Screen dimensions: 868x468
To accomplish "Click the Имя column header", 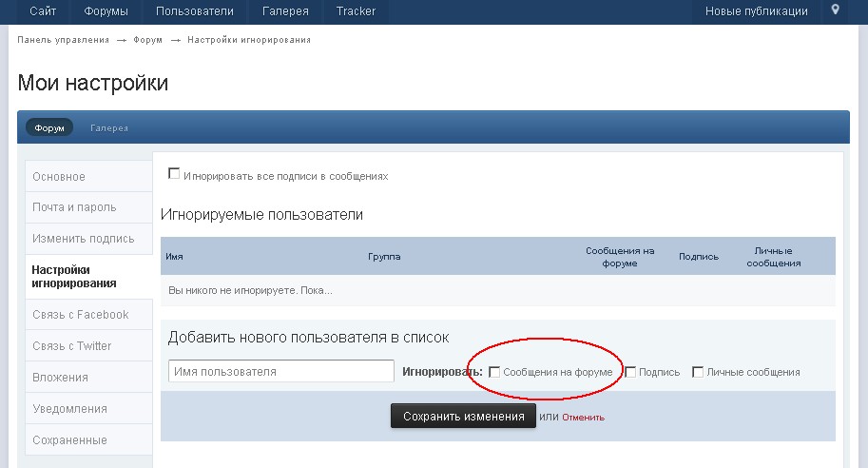I will 174,257.
